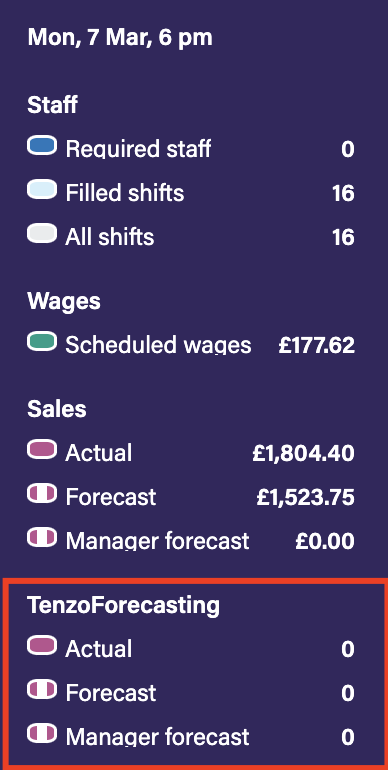
Task: Click the TenzoForecasting Forecast striped swatch
Action: pos(42,690)
